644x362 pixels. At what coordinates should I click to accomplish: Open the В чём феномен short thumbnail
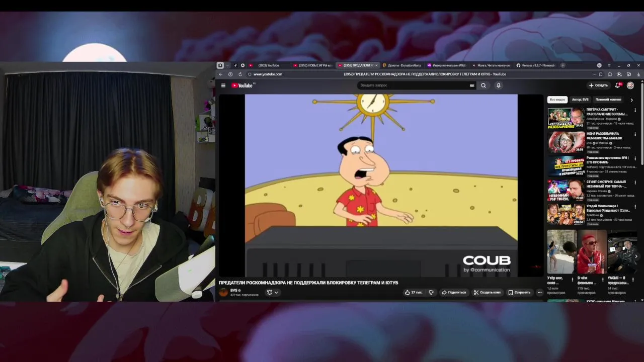pyautogui.click(x=592, y=251)
